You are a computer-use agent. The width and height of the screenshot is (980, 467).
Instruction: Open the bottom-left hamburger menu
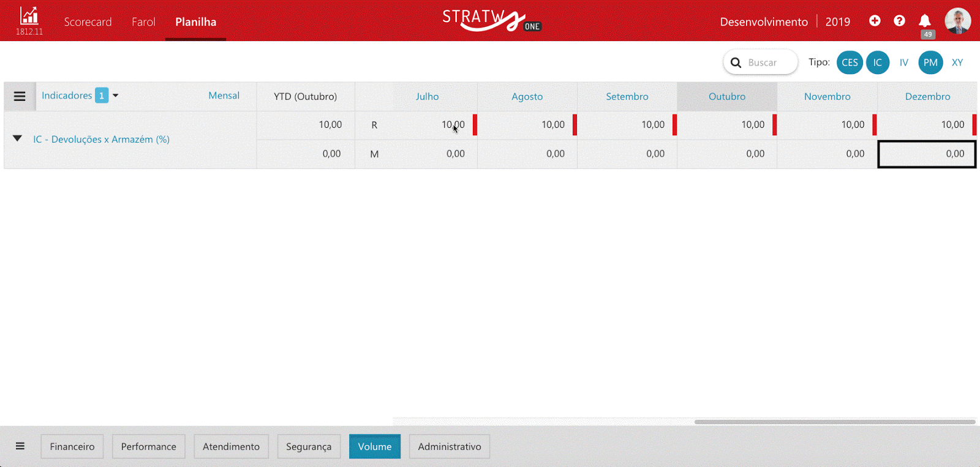pyautogui.click(x=20, y=446)
